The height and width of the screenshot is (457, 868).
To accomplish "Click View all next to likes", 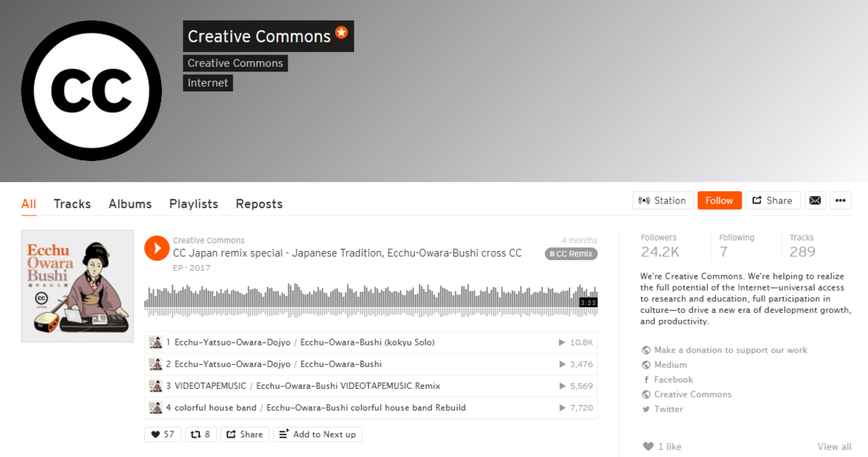I will (834, 446).
